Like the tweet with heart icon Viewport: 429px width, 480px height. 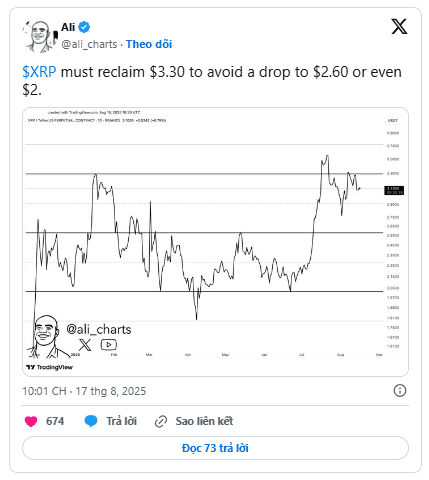pyautogui.click(x=31, y=421)
